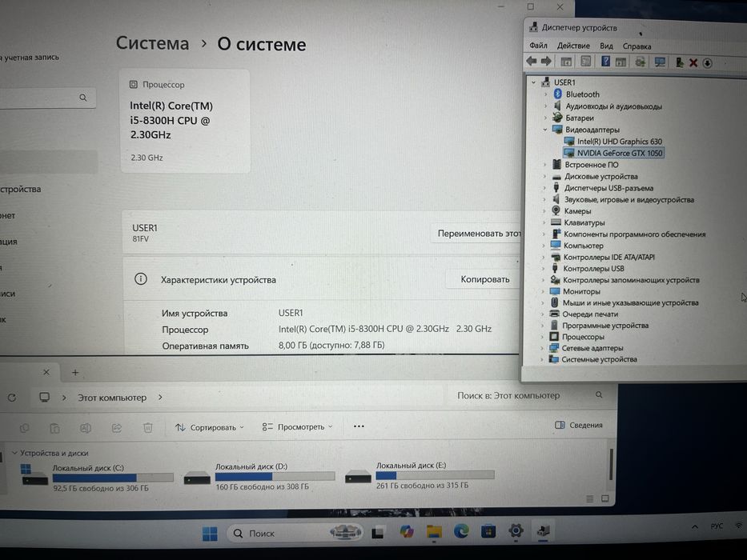Click Device Manager icon on taskbar
This screenshot has height=560, width=747.
(x=543, y=530)
